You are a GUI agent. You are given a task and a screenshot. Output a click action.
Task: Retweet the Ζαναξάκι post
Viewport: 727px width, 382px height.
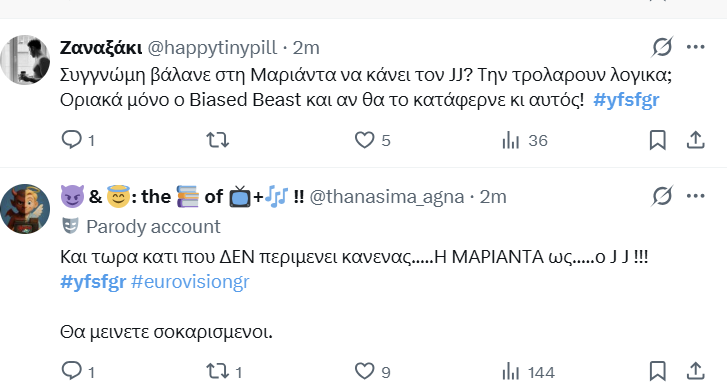pyautogui.click(x=217, y=140)
